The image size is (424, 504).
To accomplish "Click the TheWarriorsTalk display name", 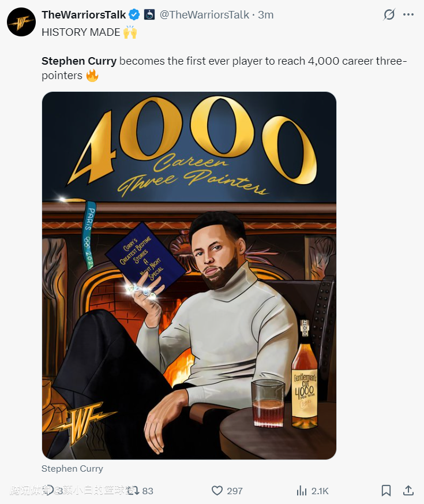I will [x=84, y=14].
